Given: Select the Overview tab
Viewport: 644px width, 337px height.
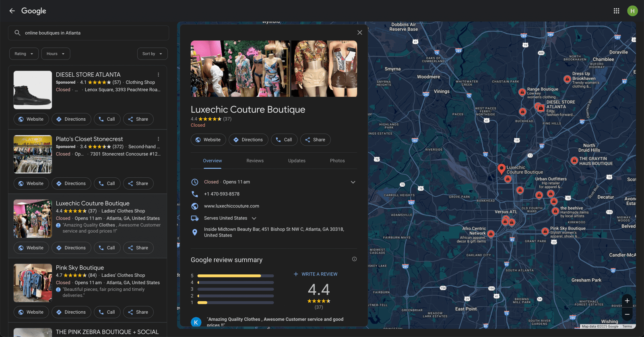Looking at the screenshot, I should [212, 161].
